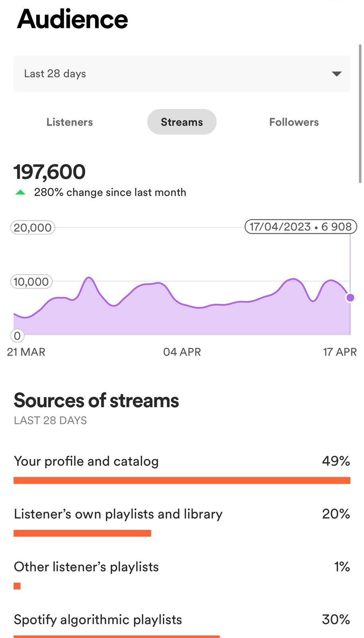Click the dropdown arrow beside Last 28 days
Image resolution: width=364 pixels, height=638 pixels.
[337, 74]
